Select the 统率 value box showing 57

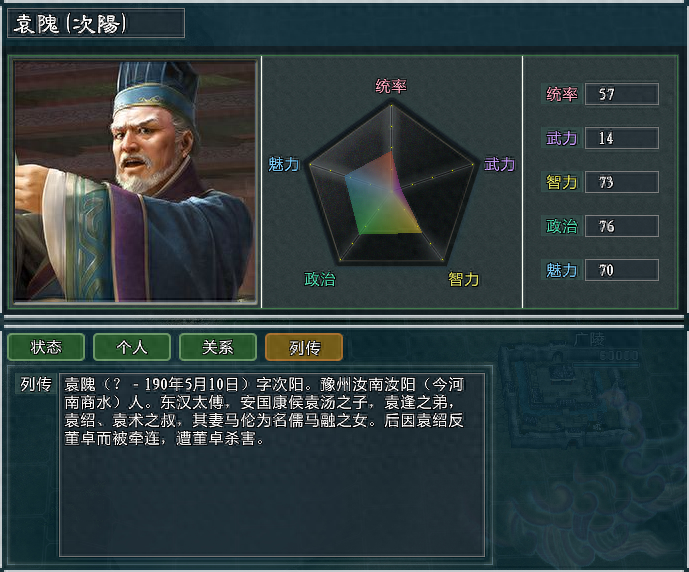[x=621, y=94]
